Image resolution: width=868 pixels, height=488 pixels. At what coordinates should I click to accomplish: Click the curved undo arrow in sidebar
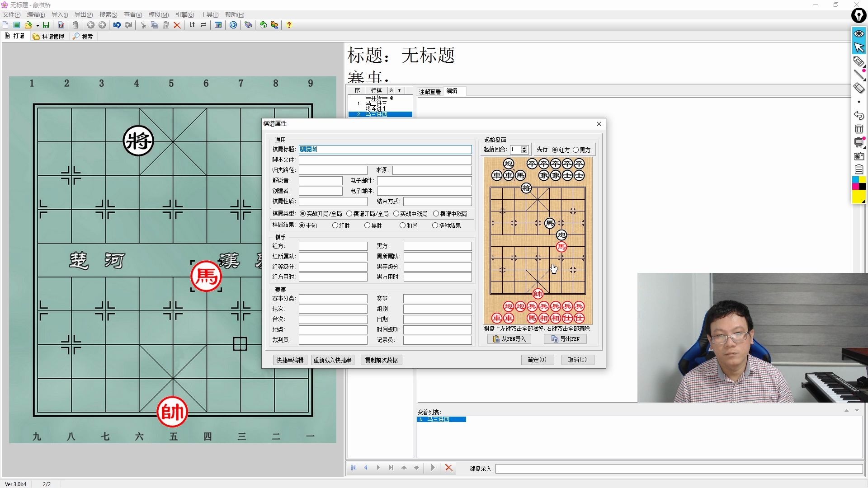pyautogui.click(x=859, y=115)
